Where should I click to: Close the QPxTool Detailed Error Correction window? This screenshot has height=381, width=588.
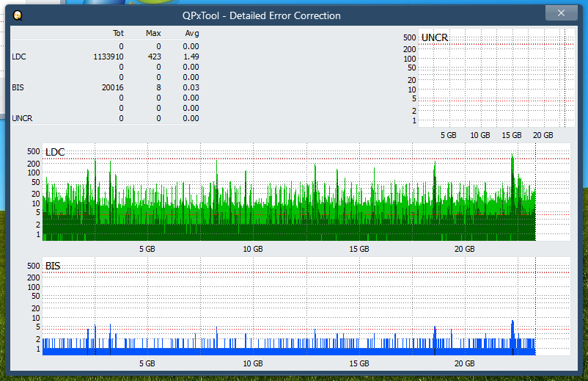coord(561,13)
